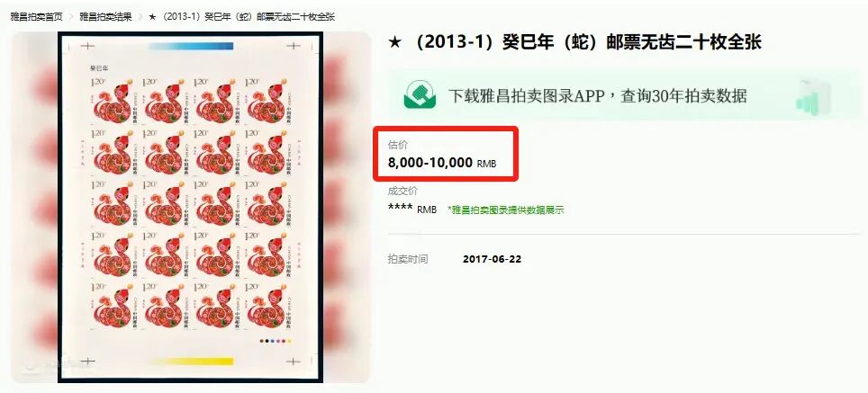This screenshot has height=393, width=868.
Task: Select the current breadcrumb item 癸巳年邮票
Action: tap(241, 16)
